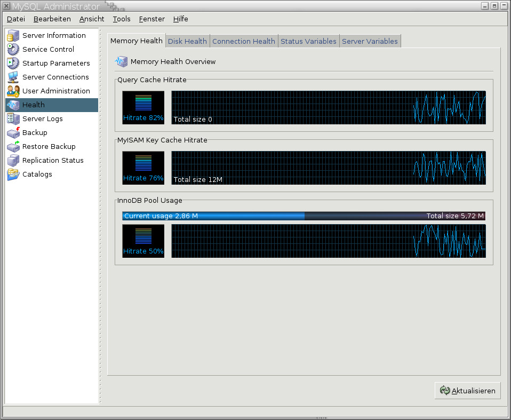Click the Catalogs folder icon
Screen dimensions: 511x420
click(x=13, y=174)
